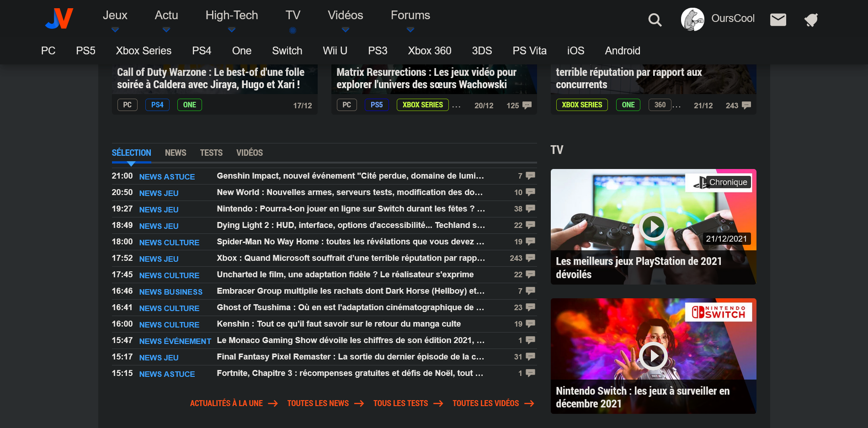Click the ONE tag on Warzone card

coord(190,105)
